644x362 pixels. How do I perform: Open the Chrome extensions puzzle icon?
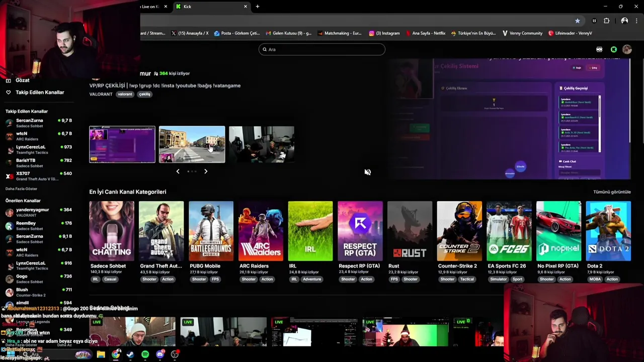tap(606, 21)
